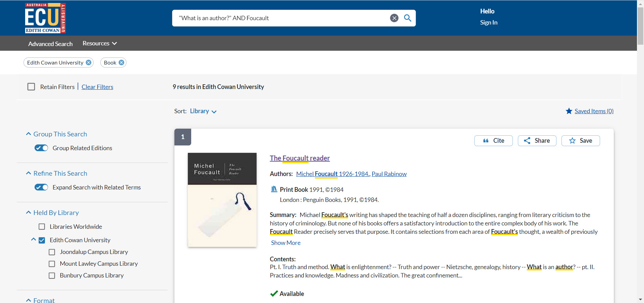Disable the Group Related Editions toggle
644x303 pixels.
pos(41,148)
